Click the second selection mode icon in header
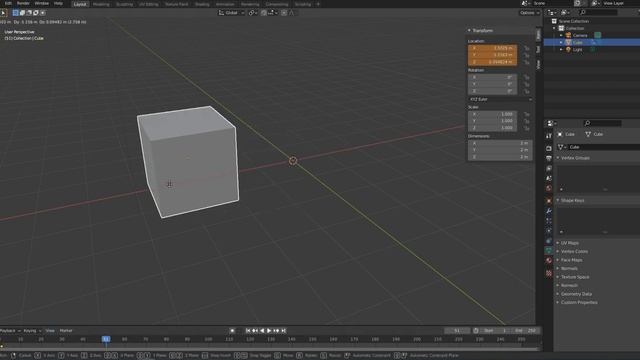 (22, 13)
